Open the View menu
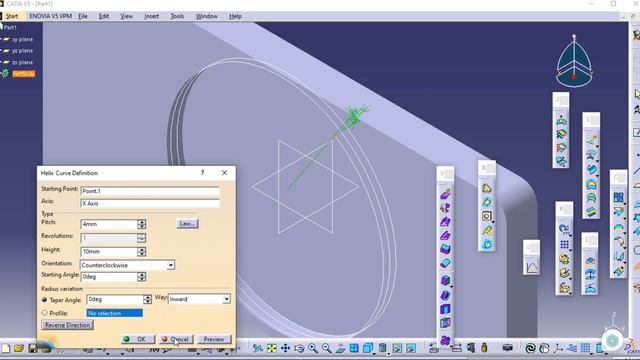Viewport: 640px width, 360px height. tap(127, 16)
